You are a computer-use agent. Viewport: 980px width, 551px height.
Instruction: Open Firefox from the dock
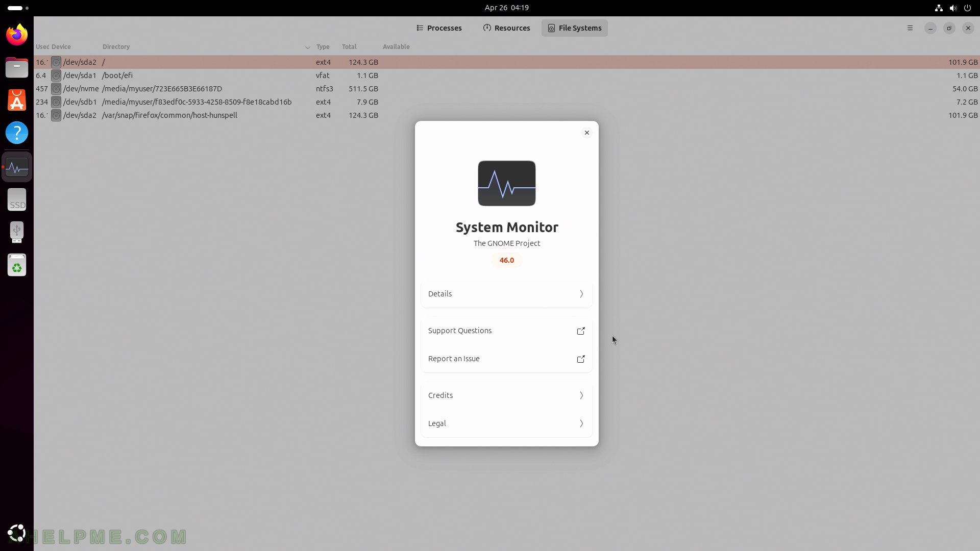17,35
